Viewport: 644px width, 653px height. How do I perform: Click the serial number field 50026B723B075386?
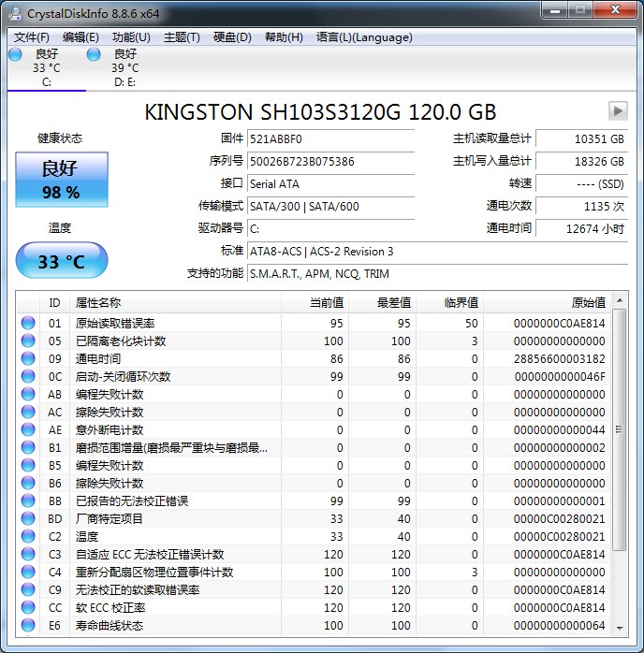[317, 161]
